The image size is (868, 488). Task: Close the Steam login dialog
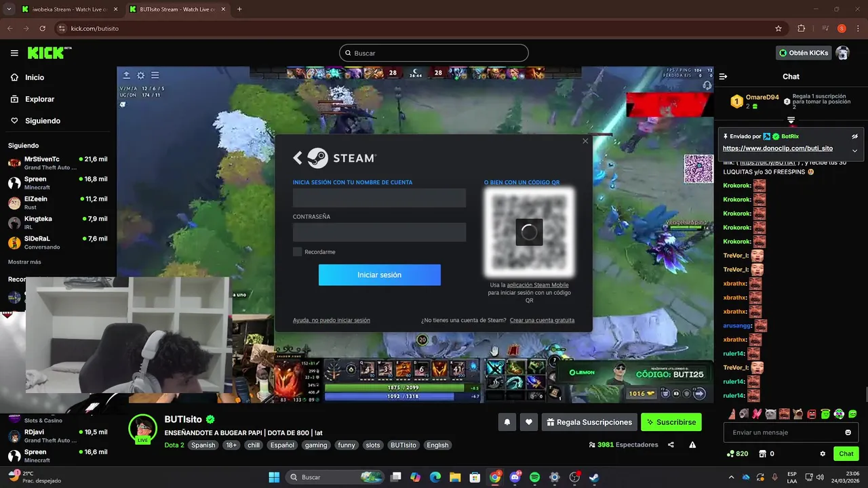[x=585, y=141]
